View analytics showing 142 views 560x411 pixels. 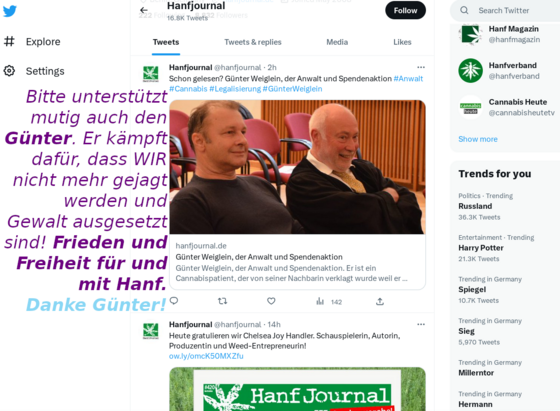coord(329,302)
